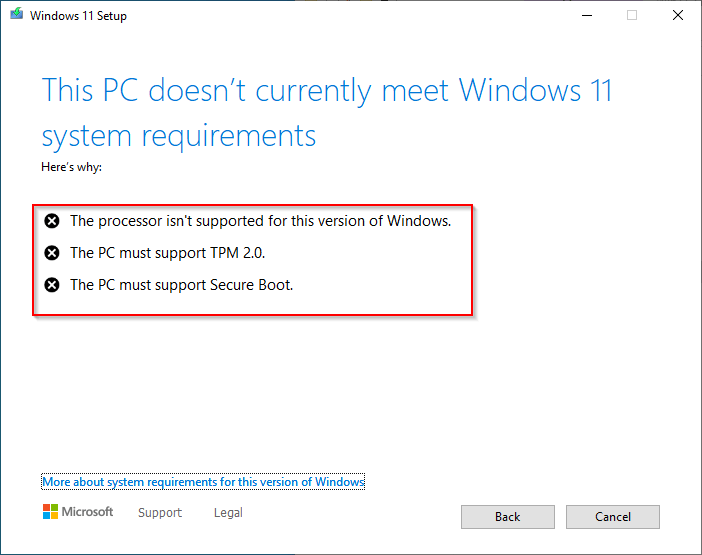
Task: Open the Legal link
Action: click(228, 512)
